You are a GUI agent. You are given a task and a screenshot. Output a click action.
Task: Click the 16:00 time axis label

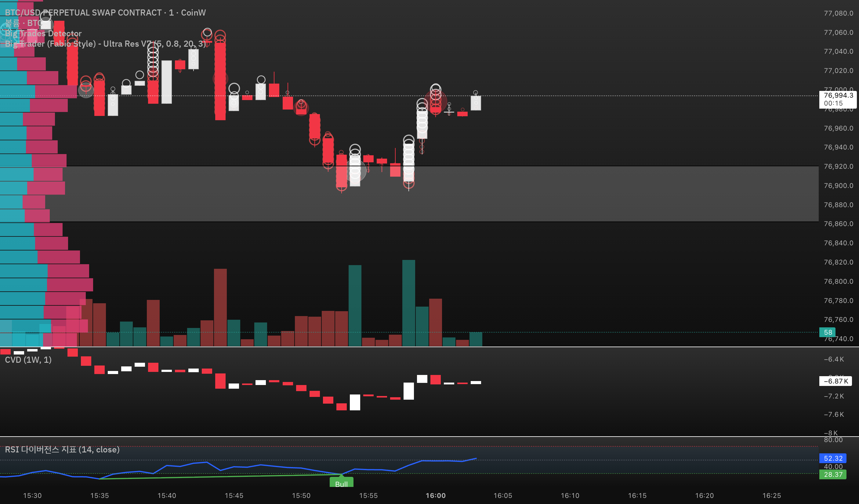436,495
